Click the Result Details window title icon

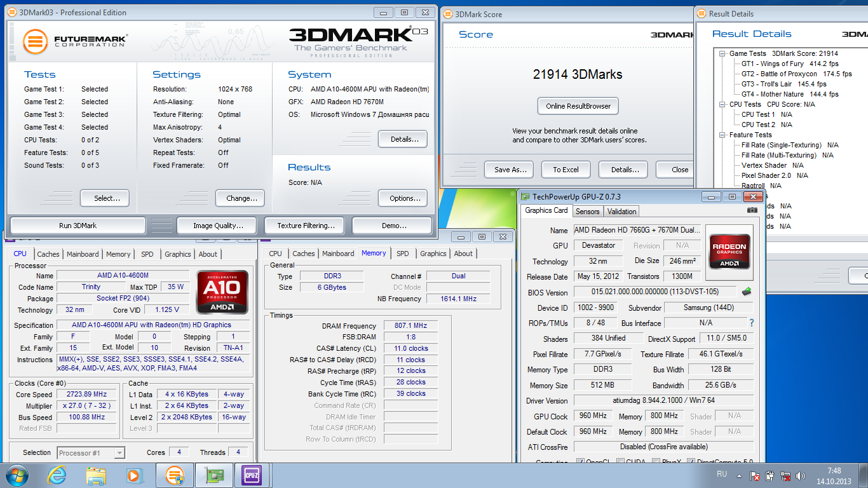702,13
